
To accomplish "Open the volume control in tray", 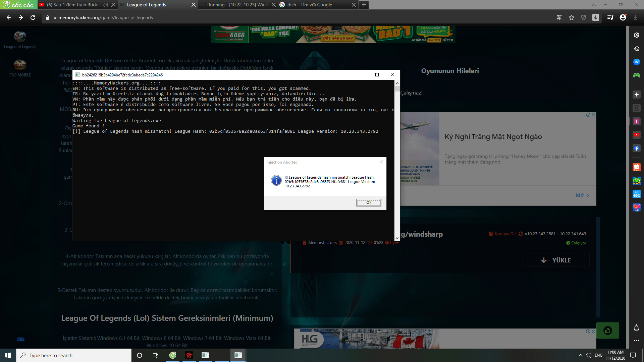I will click(589, 355).
